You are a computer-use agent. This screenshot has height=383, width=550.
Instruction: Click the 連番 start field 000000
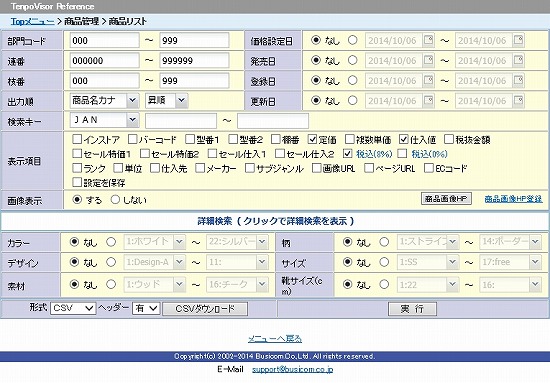[x=105, y=60]
